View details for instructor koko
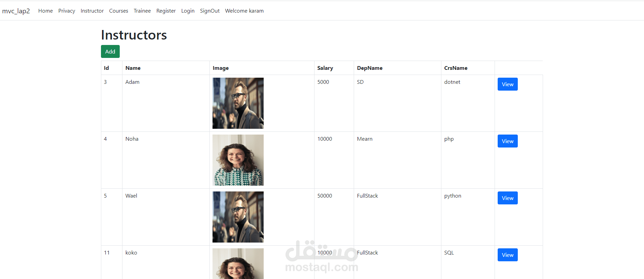644x279 pixels. click(x=508, y=255)
